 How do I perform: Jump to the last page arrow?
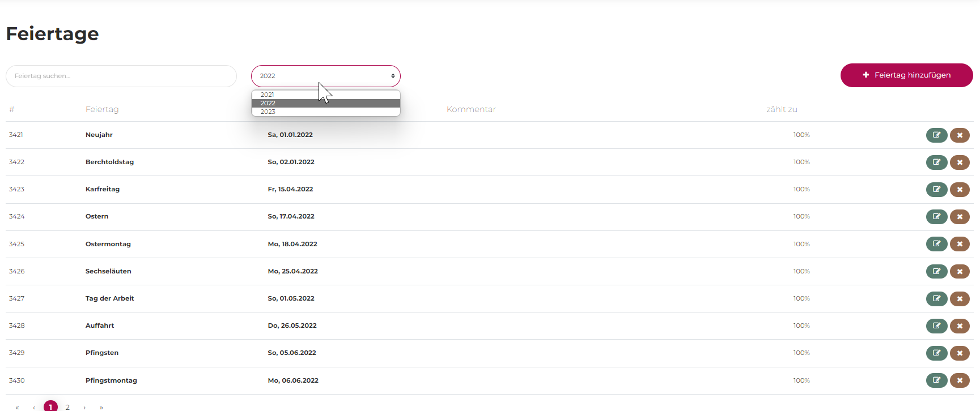[101, 407]
